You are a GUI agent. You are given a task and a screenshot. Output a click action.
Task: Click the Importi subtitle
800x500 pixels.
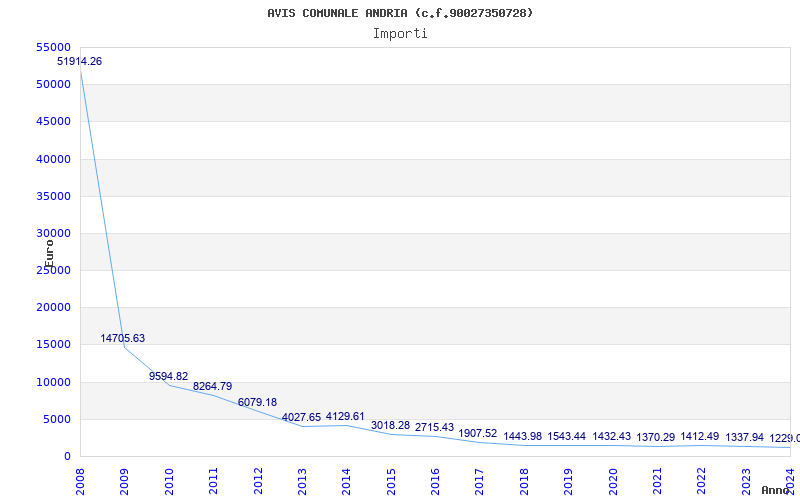[400, 34]
